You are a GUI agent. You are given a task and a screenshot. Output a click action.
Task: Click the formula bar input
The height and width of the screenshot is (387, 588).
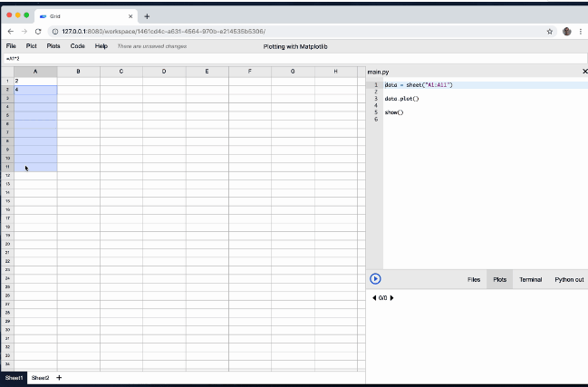(294, 59)
